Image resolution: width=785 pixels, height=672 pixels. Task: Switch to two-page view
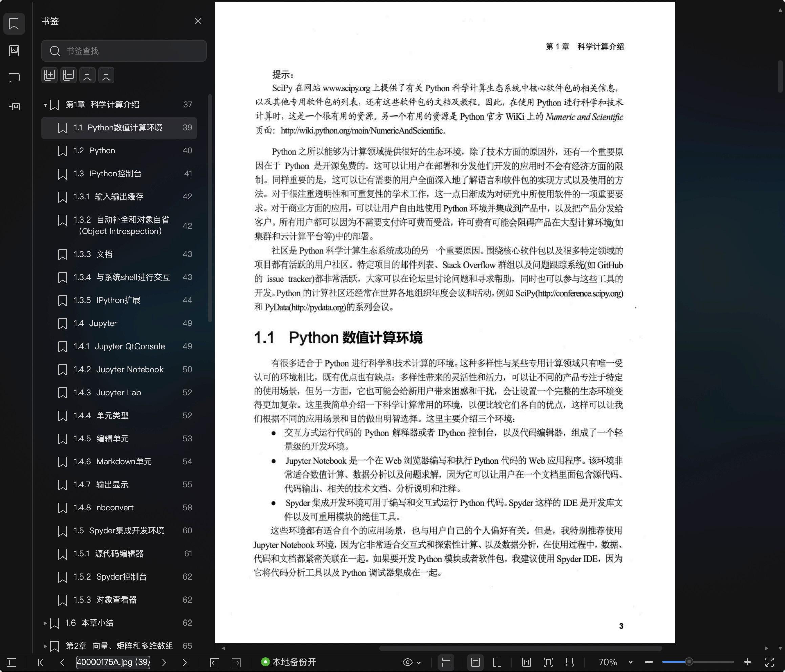tap(497, 662)
